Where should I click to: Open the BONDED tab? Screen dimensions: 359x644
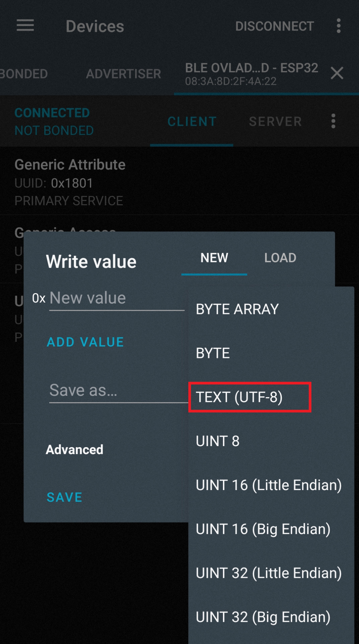[x=23, y=74]
